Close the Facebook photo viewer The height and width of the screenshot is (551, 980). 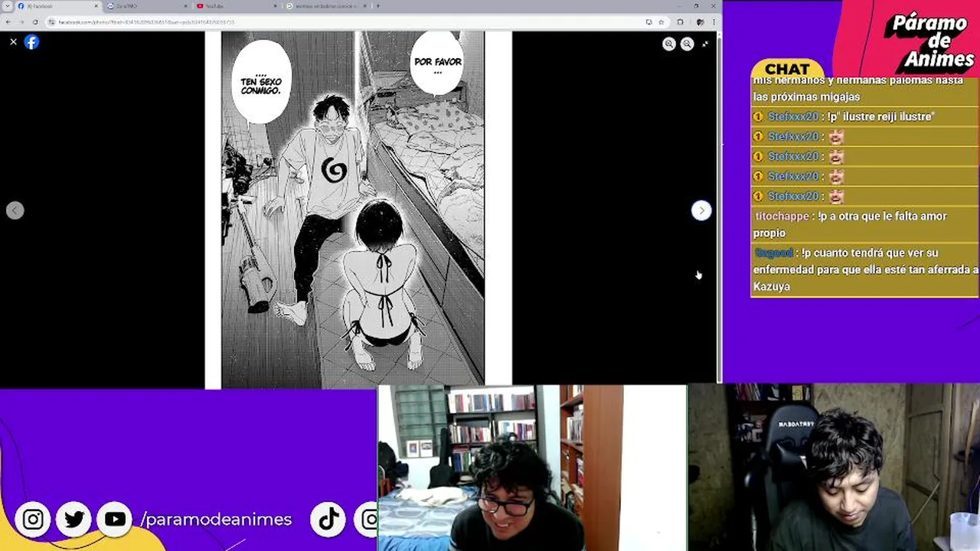(x=13, y=42)
